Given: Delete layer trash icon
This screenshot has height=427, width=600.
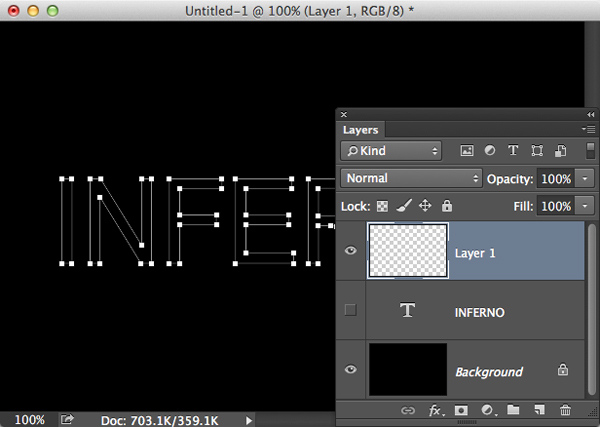Looking at the screenshot, I should [x=565, y=410].
